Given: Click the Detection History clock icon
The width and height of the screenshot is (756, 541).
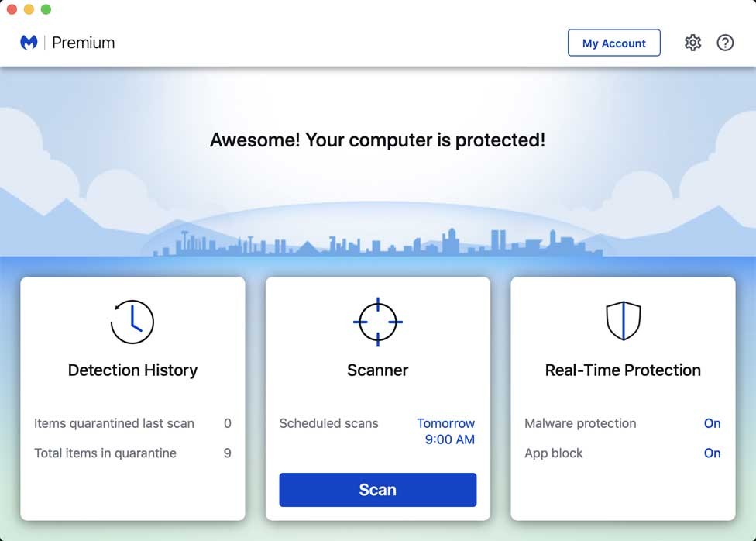Looking at the screenshot, I should [x=132, y=321].
